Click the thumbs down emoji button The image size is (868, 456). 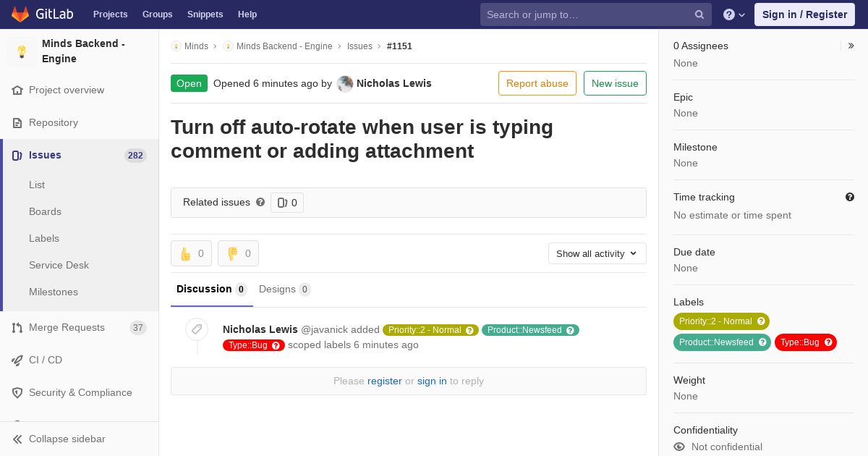point(238,253)
